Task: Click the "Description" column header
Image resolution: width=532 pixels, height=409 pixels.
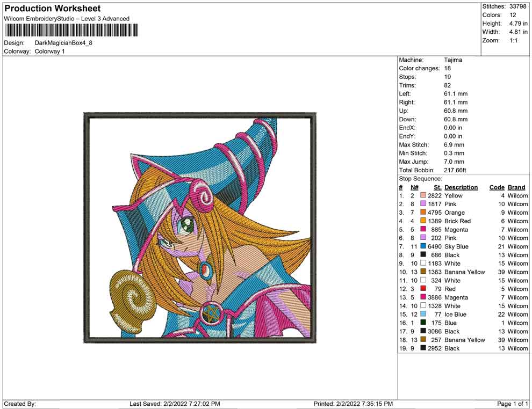Action: point(461,187)
